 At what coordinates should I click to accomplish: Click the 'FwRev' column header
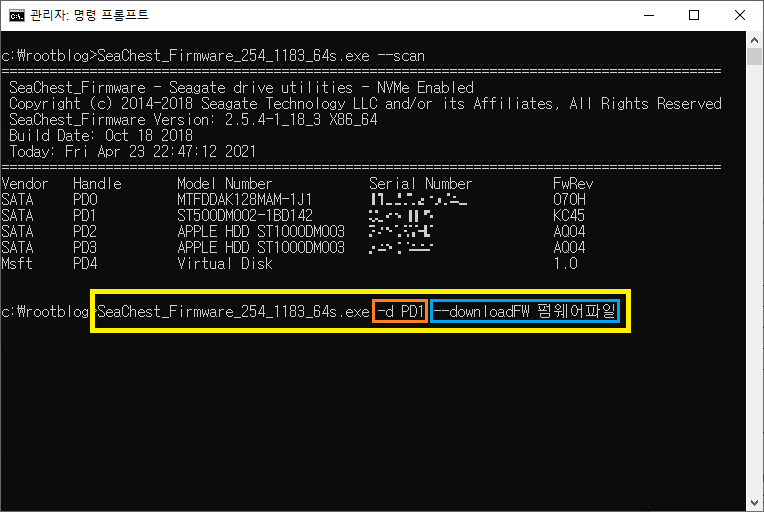click(x=573, y=184)
